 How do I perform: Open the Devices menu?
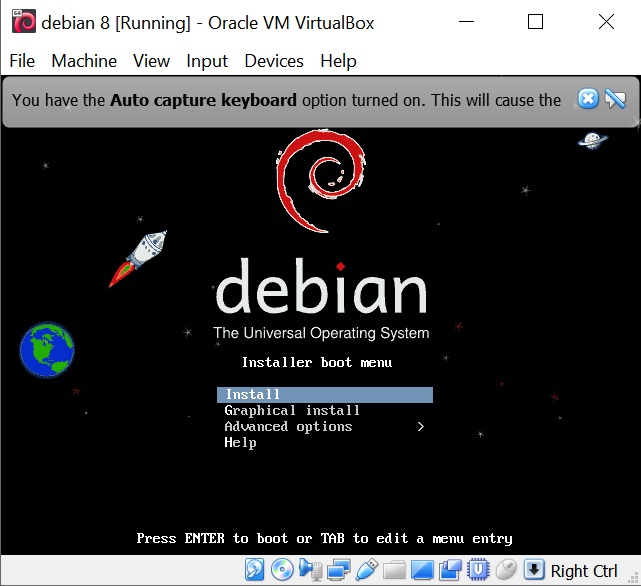tap(274, 61)
